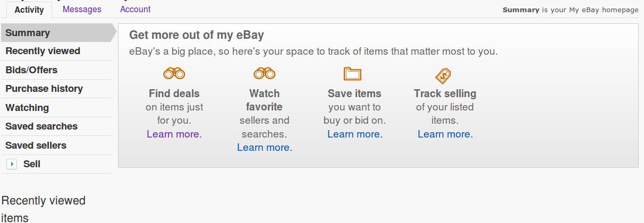Click the Find deals binoculars icon
The height and width of the screenshot is (223, 644).
click(174, 74)
